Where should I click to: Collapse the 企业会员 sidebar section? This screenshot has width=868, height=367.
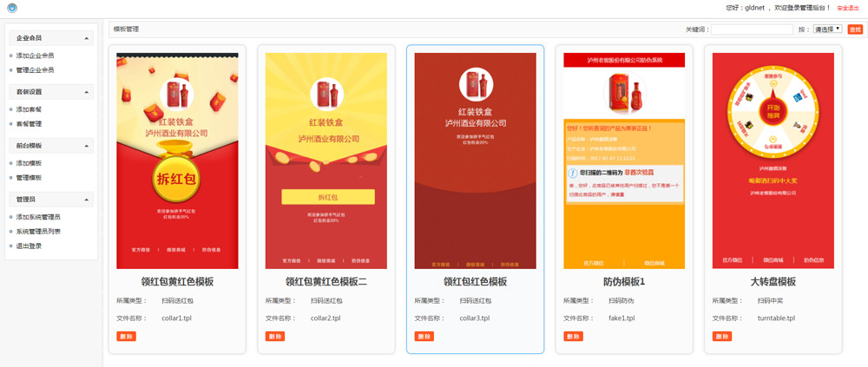tap(51, 38)
